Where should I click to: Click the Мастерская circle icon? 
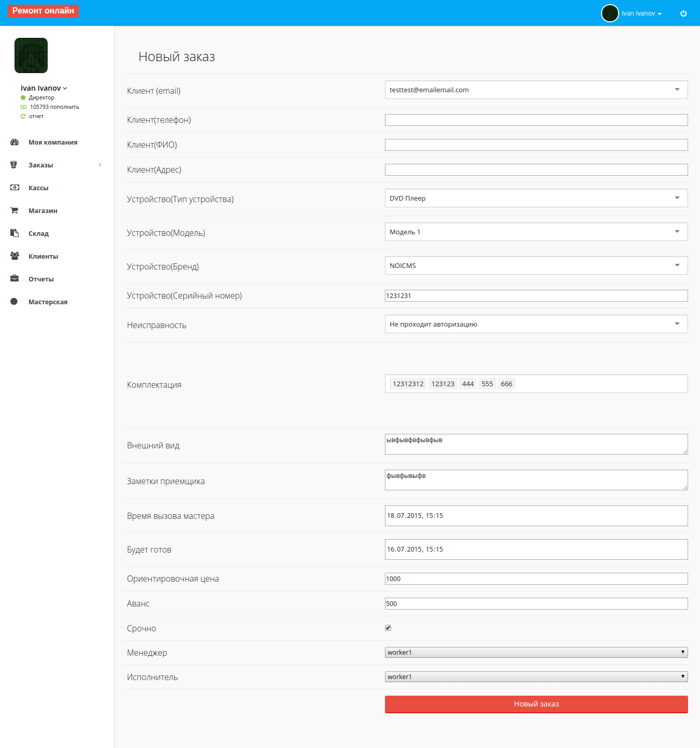coord(14,302)
